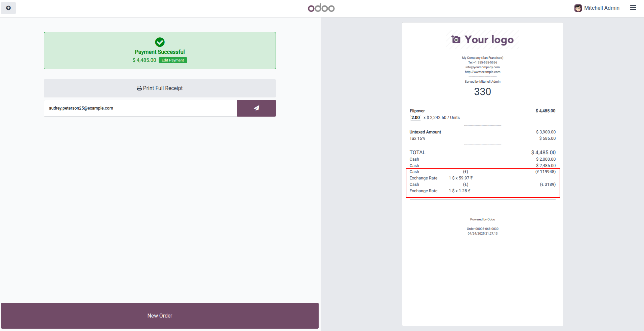The height and width of the screenshot is (331, 644).
Task: Click the plus icon at top left
Action: [x=8, y=8]
